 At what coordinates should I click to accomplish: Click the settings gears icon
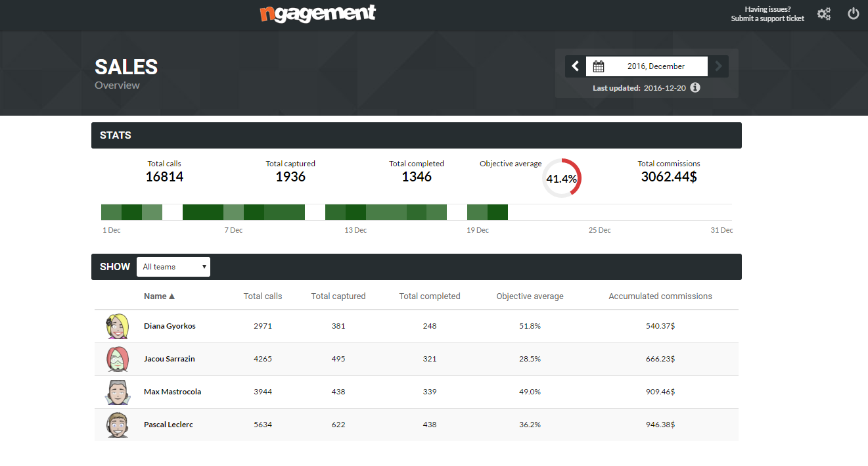(824, 14)
